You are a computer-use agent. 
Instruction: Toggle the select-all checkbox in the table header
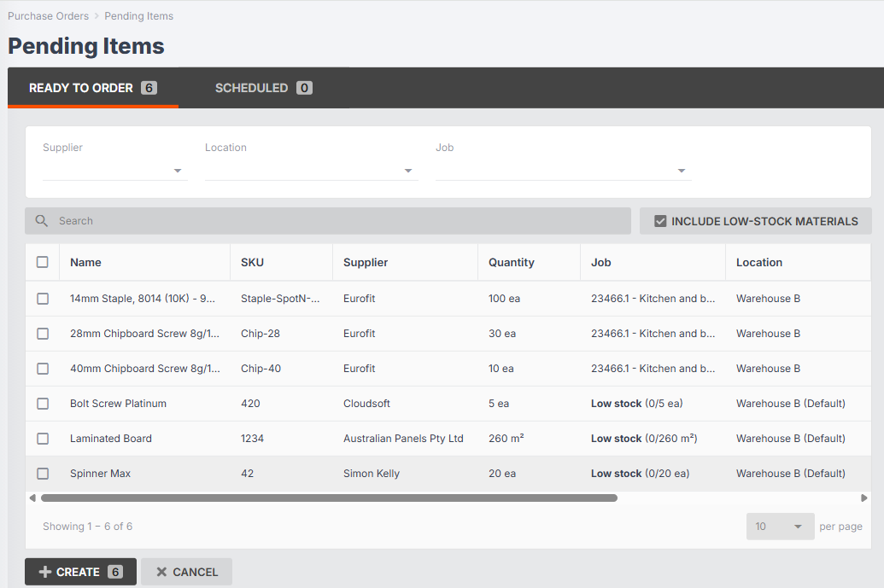[43, 262]
